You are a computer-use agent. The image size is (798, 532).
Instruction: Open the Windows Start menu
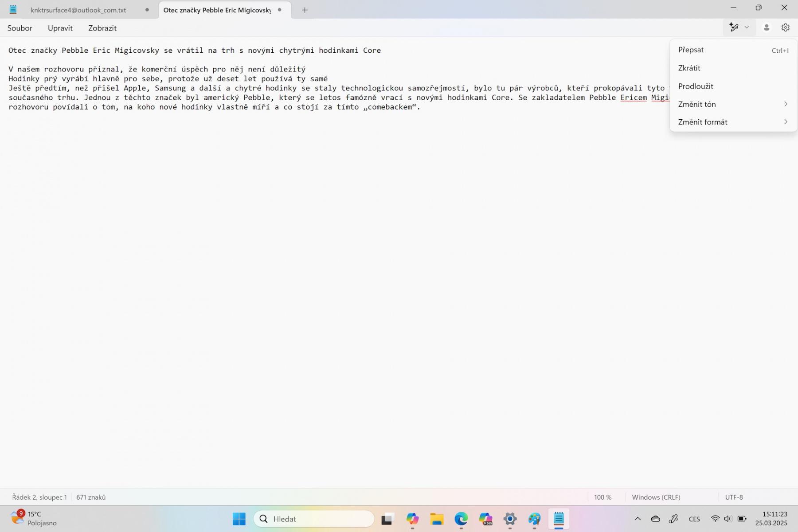pyautogui.click(x=239, y=519)
